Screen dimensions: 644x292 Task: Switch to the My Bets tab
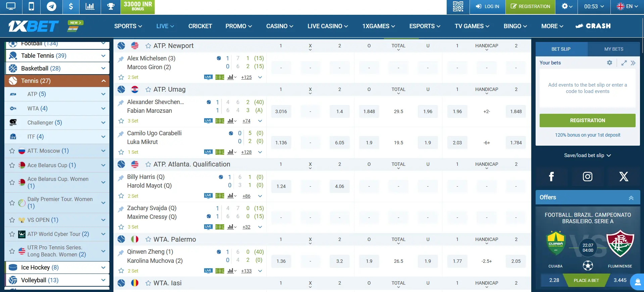(613, 49)
